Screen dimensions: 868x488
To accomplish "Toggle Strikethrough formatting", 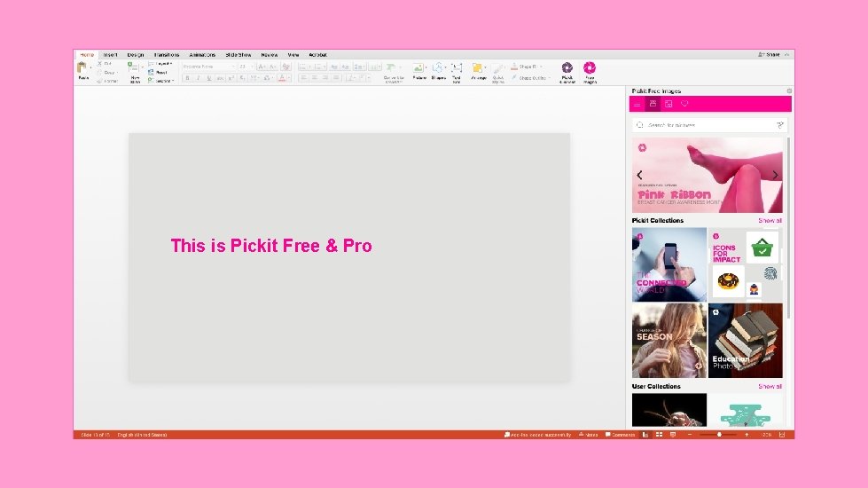I will click(x=220, y=78).
